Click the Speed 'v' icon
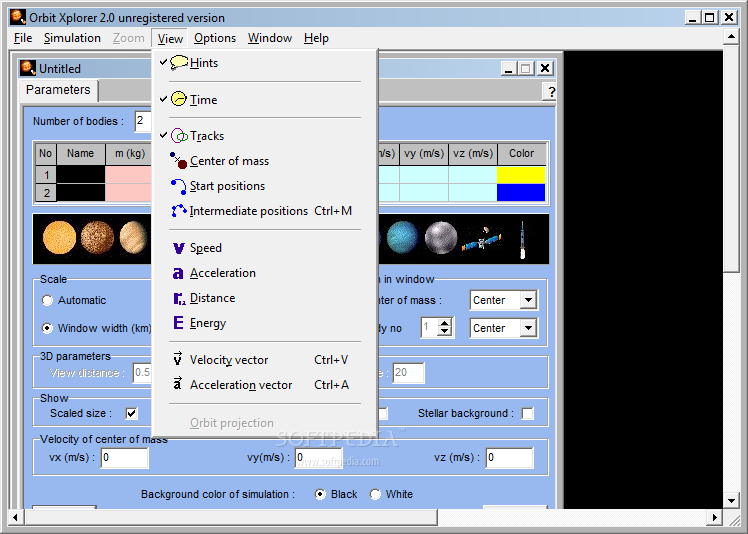The image size is (748, 534). pyautogui.click(x=178, y=248)
